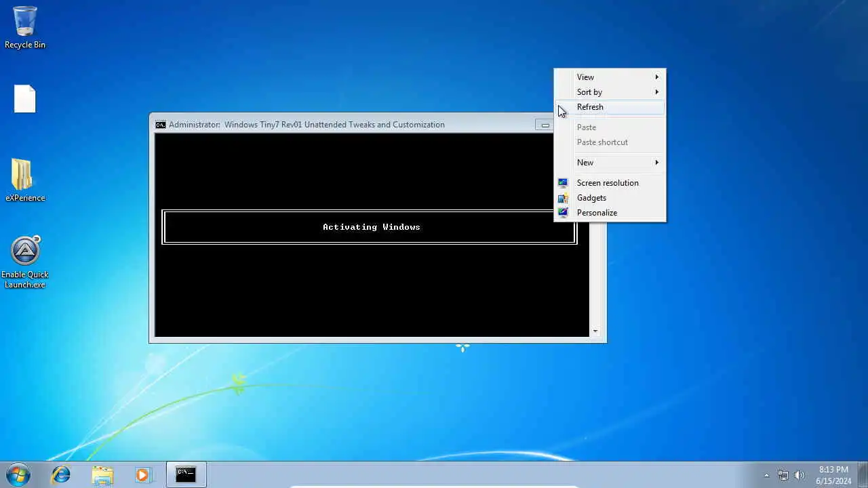Select Enable Quick Launch.exe desktop icon
This screenshot has width=868, height=488.
point(25,262)
